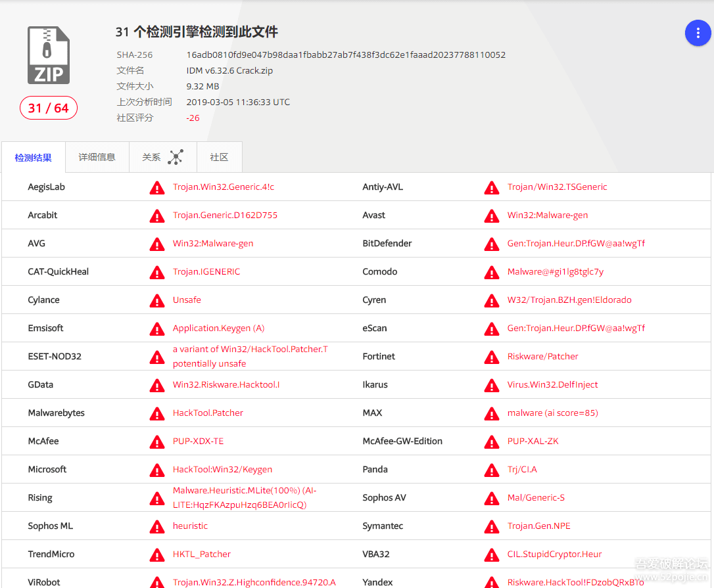Image resolution: width=714 pixels, height=588 pixels.
Task: Select the file name IDM v6.32.6 Crack.zip
Action: coord(229,70)
